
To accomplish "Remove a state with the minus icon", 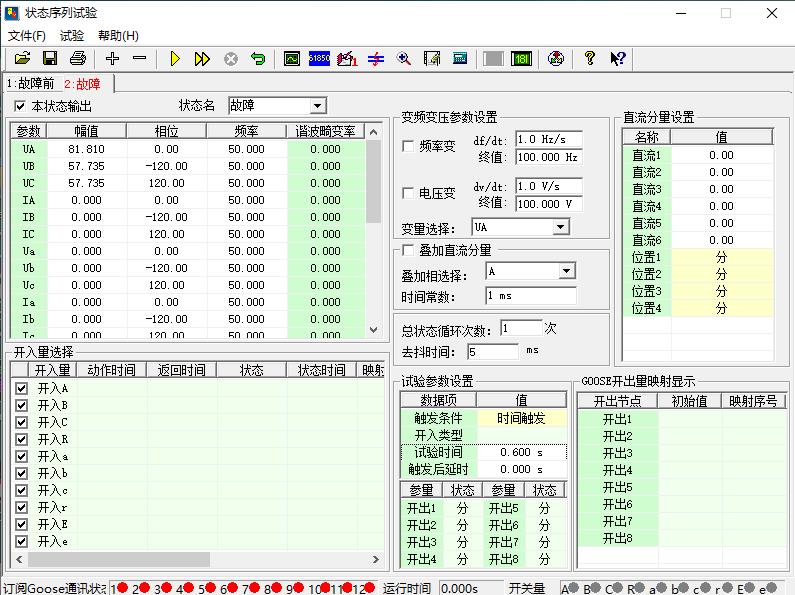I will pyautogui.click(x=139, y=59).
